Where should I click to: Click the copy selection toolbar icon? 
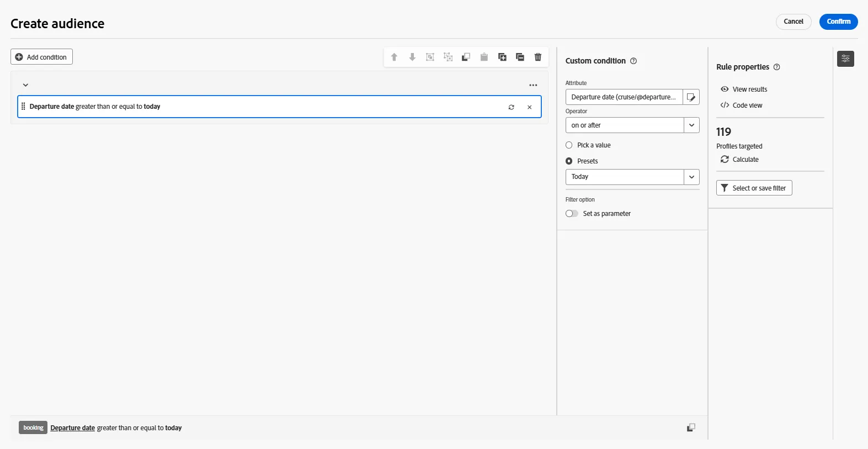click(x=466, y=57)
